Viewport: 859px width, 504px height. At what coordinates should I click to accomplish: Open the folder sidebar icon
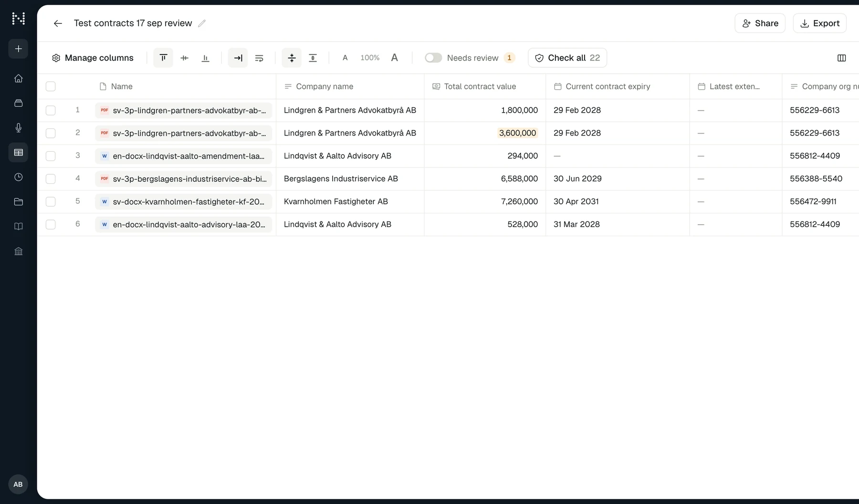pyautogui.click(x=18, y=202)
